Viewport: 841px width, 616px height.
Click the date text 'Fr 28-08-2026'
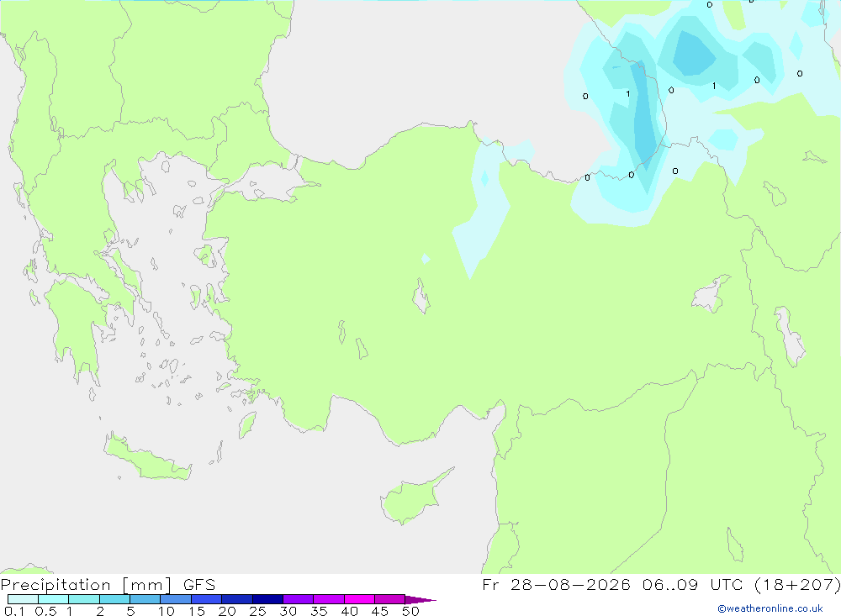click(x=556, y=584)
